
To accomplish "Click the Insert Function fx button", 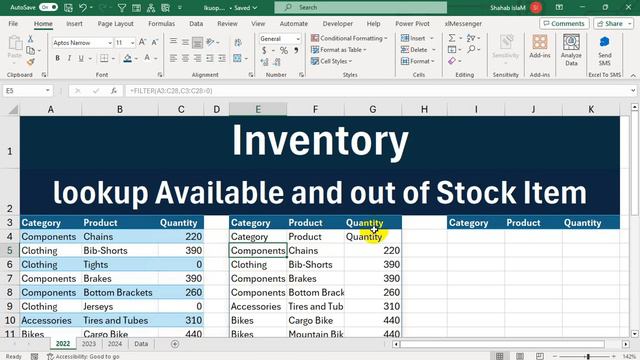I will 114,91.
